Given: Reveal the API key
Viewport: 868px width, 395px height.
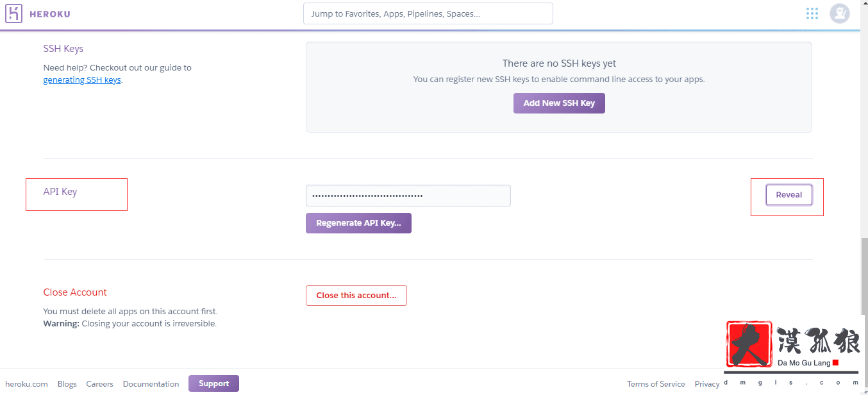Looking at the screenshot, I should click(789, 195).
